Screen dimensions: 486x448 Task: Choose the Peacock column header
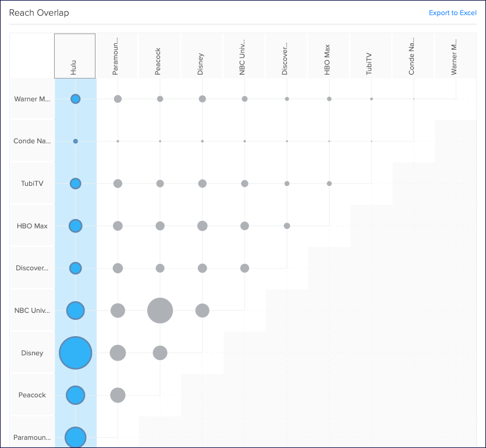click(159, 56)
